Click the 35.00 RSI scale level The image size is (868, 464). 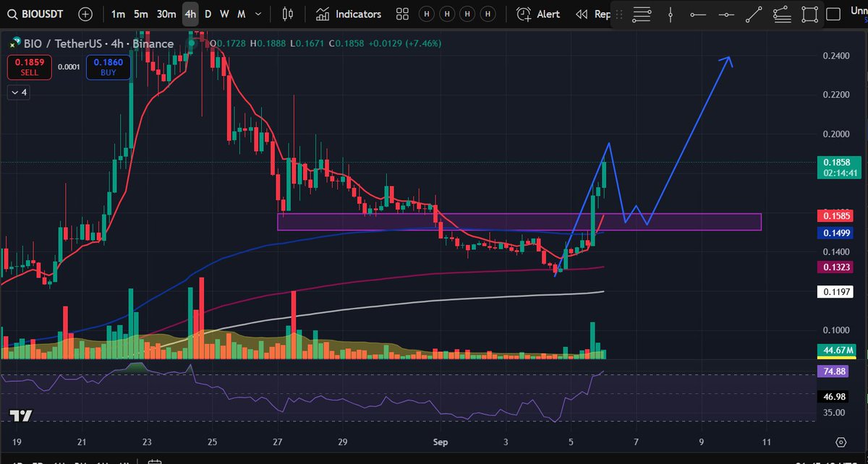(835, 413)
